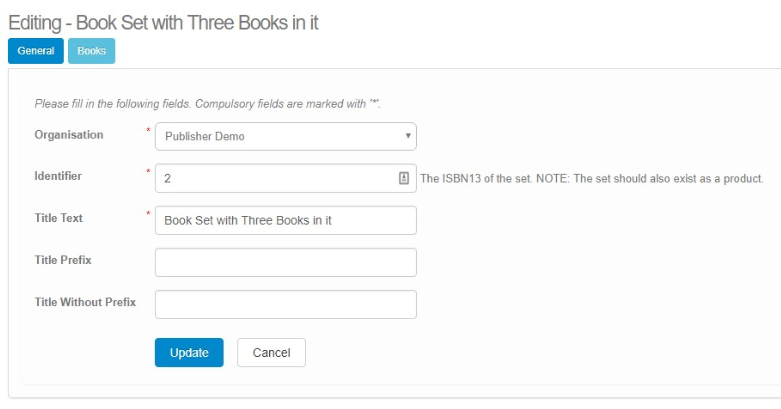
Task: Open the Books tab
Action: (91, 51)
